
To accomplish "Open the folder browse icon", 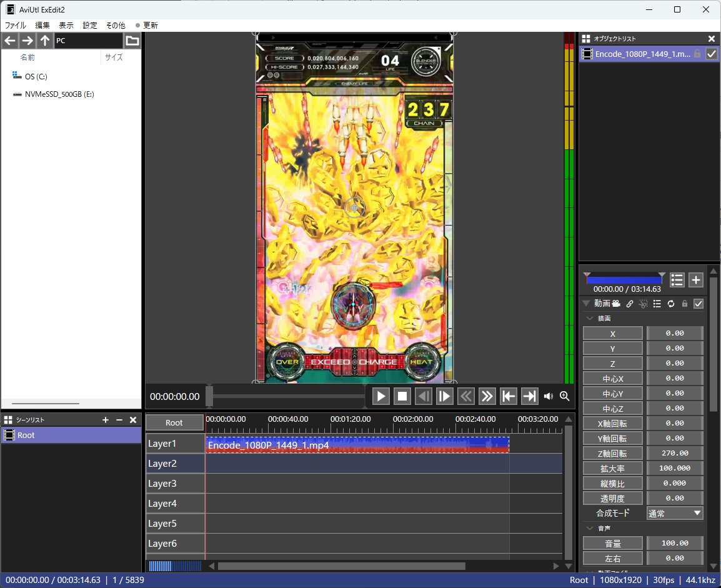I will click(x=132, y=41).
